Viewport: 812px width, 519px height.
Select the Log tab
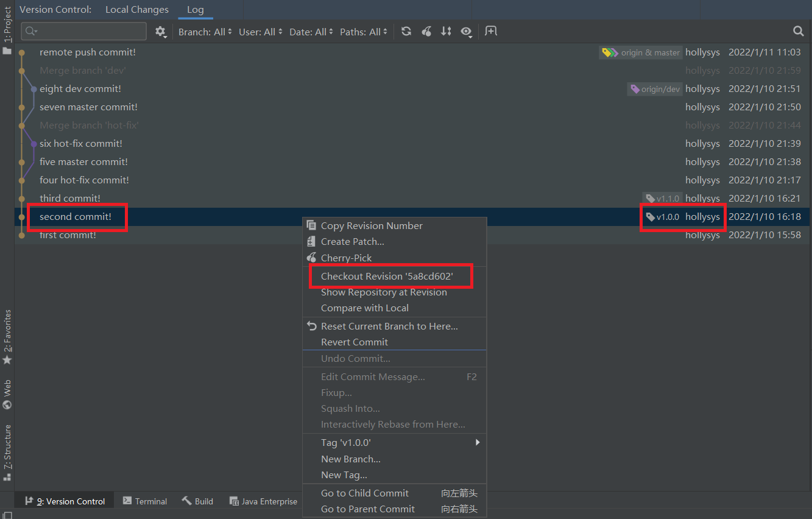point(196,10)
